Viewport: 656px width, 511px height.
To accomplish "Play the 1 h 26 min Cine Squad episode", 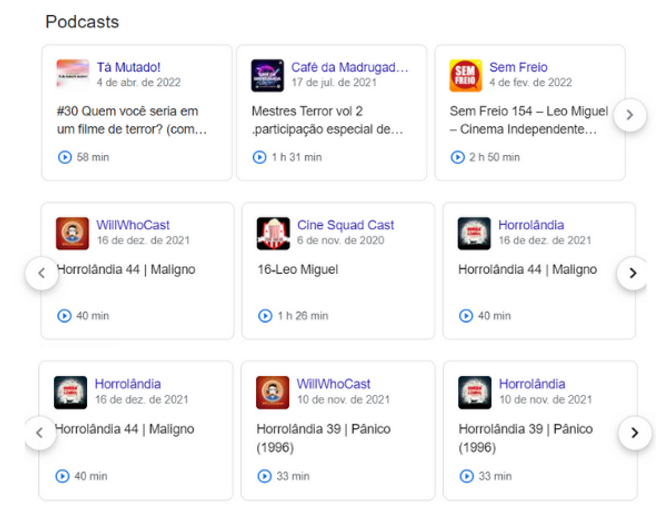I will click(265, 316).
